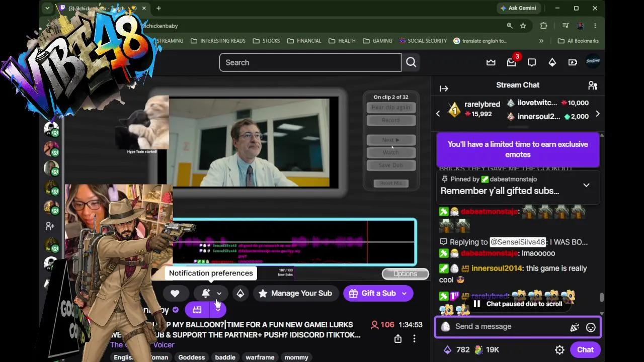
Task: Open the All Bookmarks folder
Action: [578, 41]
